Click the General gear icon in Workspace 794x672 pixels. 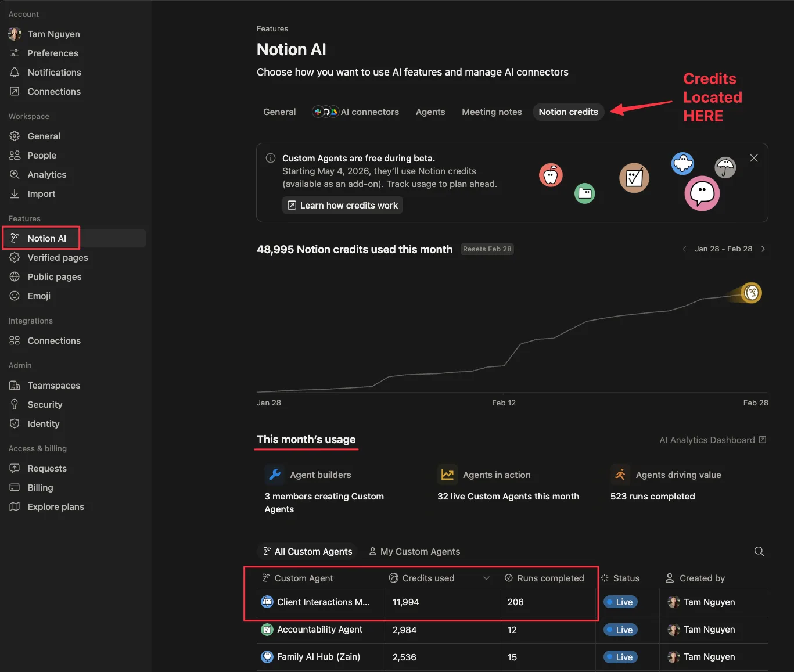pos(15,136)
